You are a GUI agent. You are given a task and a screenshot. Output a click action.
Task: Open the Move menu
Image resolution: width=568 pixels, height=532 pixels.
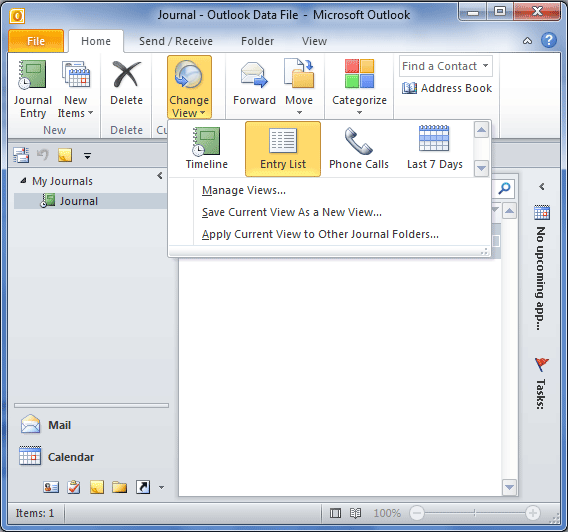(299, 87)
